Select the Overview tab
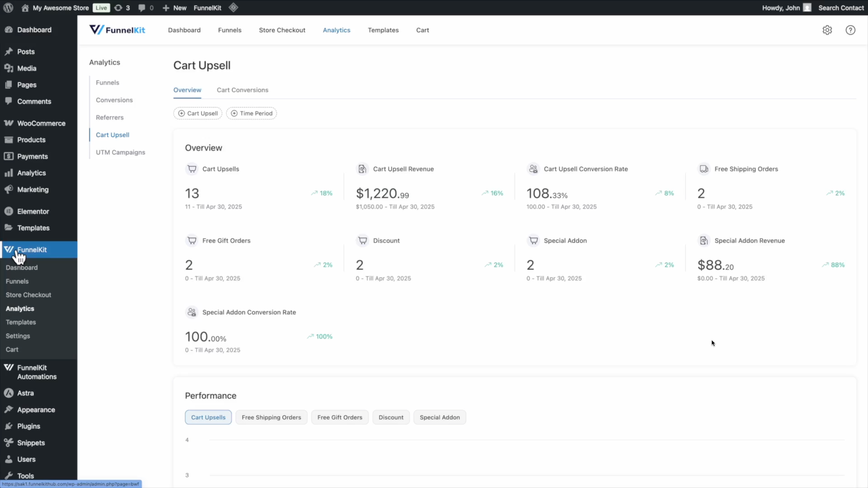Viewport: 868px width, 488px height. coord(187,90)
